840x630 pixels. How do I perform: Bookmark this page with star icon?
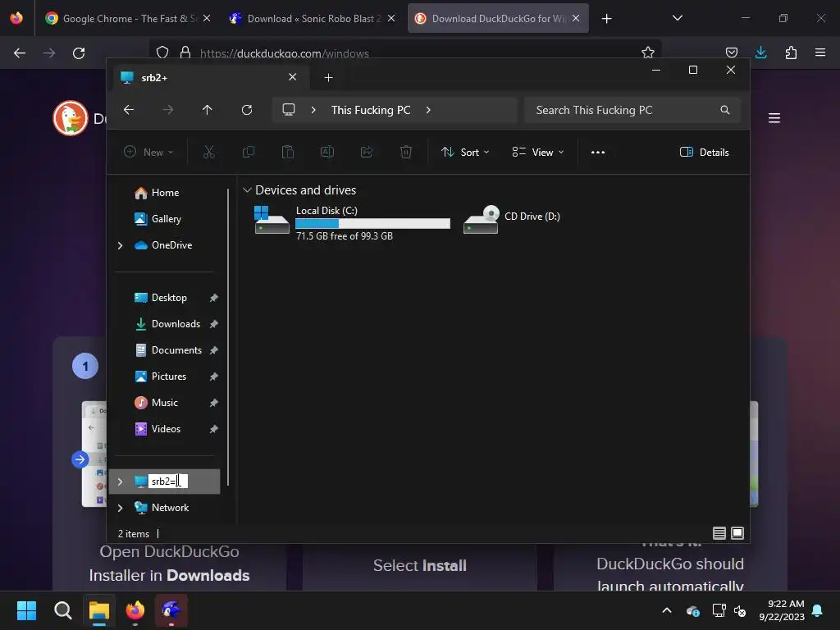648,52
